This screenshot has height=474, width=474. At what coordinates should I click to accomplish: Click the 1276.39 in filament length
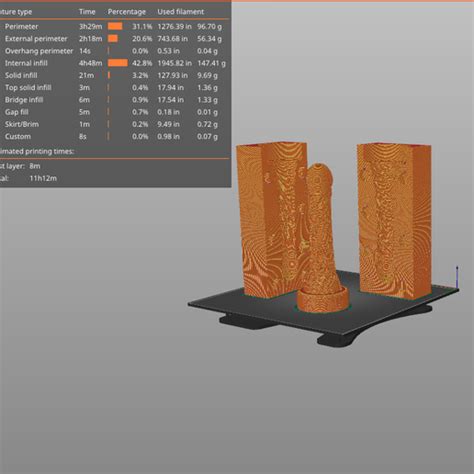[x=174, y=26]
